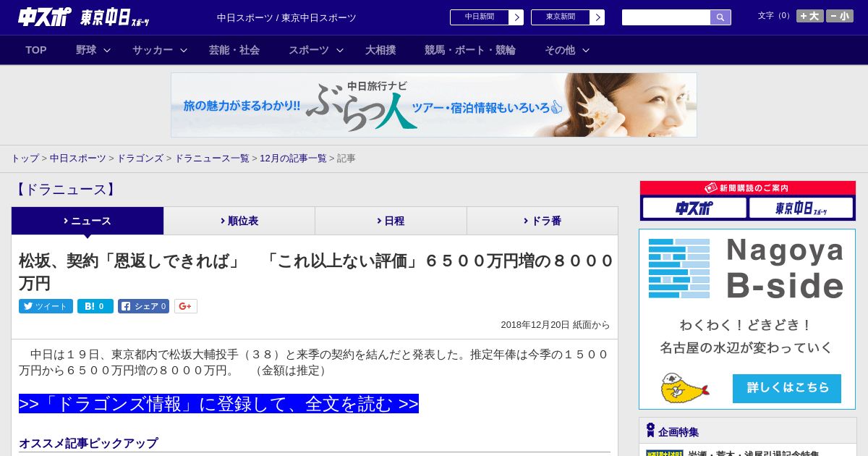The width and height of the screenshot is (868, 456).
Task: Click 詳しくはこちら button in ad
Action: (x=787, y=388)
